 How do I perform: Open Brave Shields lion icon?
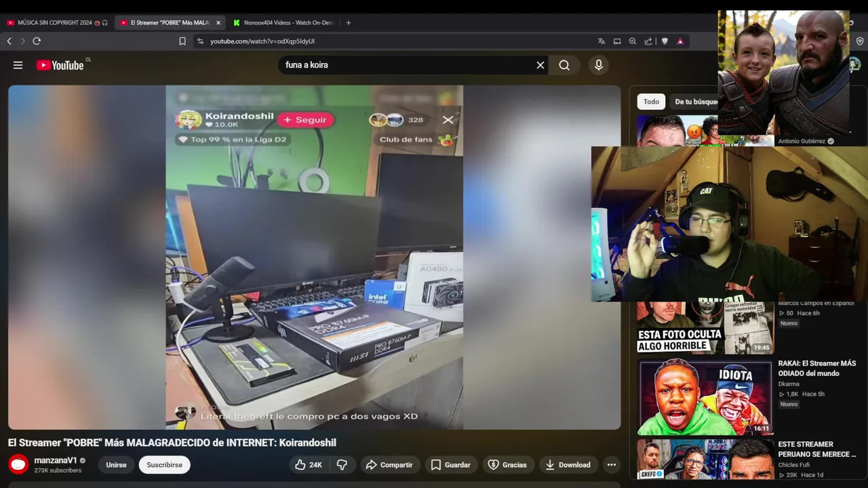click(x=665, y=41)
